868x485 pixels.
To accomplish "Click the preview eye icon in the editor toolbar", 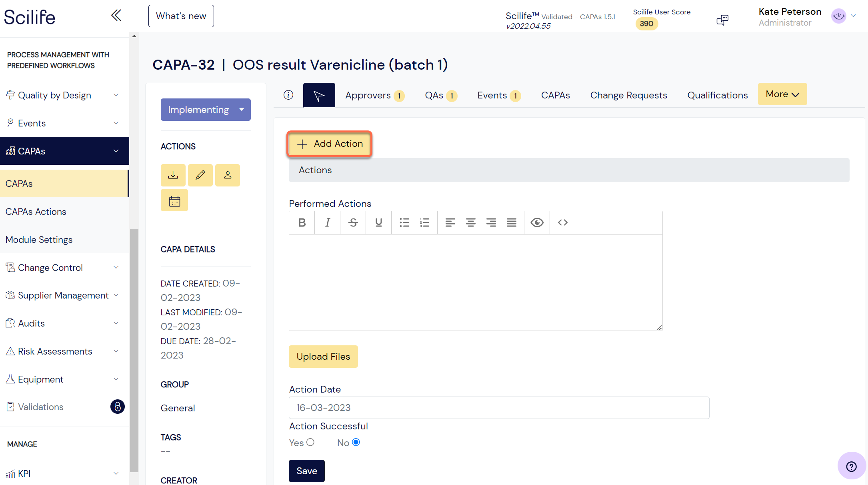I will pos(537,222).
